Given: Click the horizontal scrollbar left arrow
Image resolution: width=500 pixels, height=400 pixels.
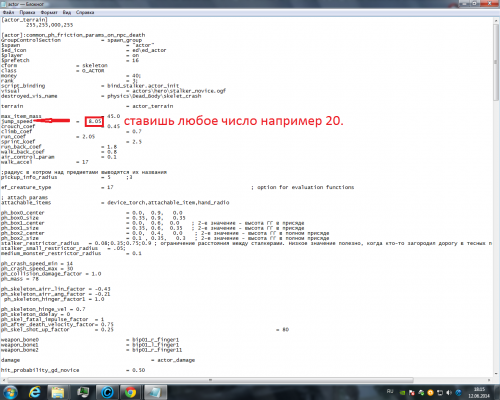Looking at the screenshot, I should pos(4,380).
